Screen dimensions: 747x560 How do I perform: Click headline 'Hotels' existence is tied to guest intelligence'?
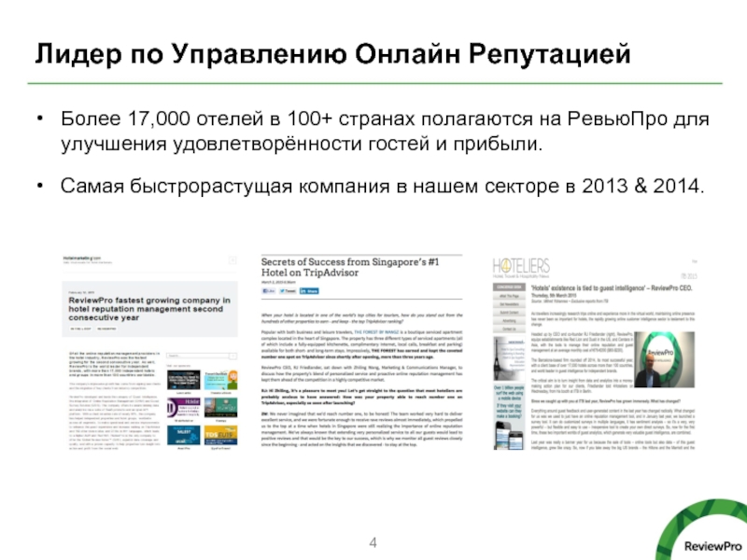[x=612, y=288]
